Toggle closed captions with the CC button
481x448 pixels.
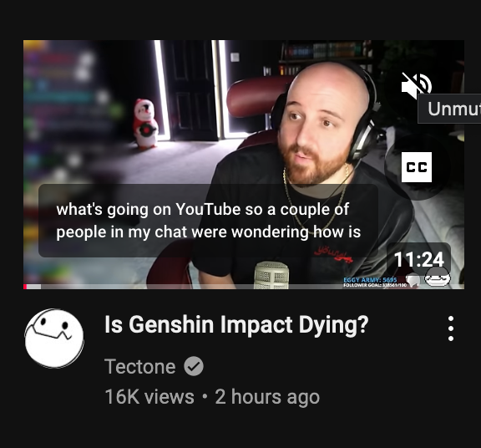[x=416, y=167]
